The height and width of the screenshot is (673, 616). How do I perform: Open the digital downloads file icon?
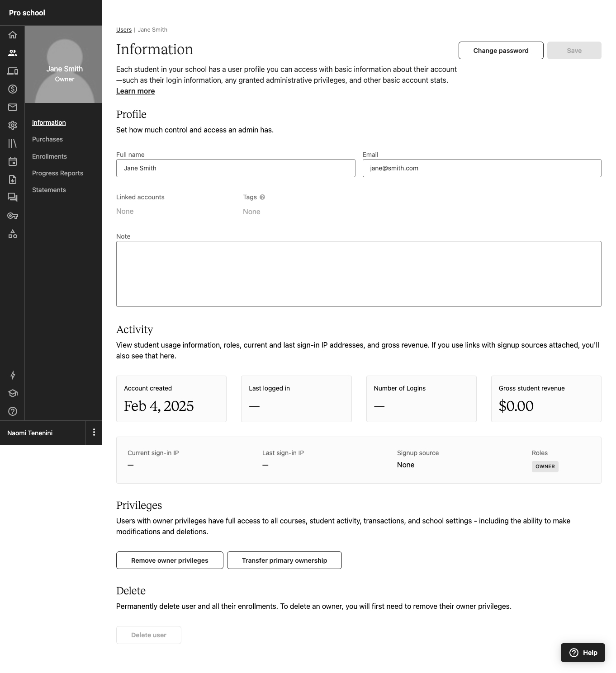(x=13, y=179)
